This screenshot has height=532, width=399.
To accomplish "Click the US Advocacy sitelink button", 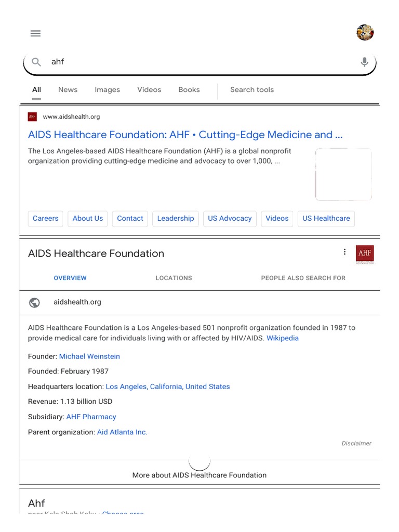I will (230, 218).
